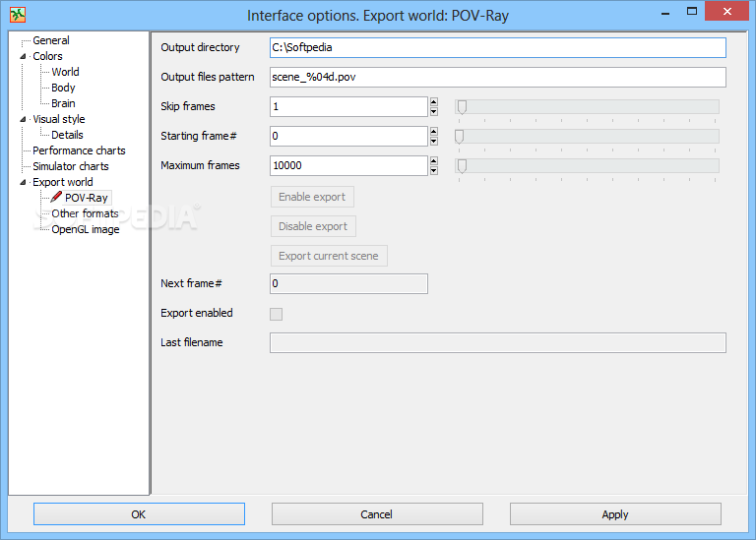Click the Next frame# field
Image resolution: width=756 pixels, height=540 pixels.
(x=349, y=283)
